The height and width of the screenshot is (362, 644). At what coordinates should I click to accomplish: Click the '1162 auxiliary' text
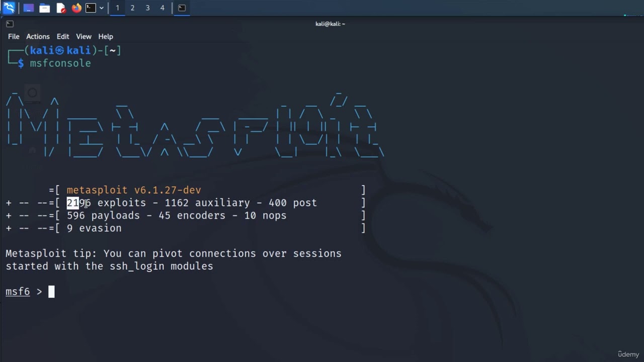(x=207, y=203)
